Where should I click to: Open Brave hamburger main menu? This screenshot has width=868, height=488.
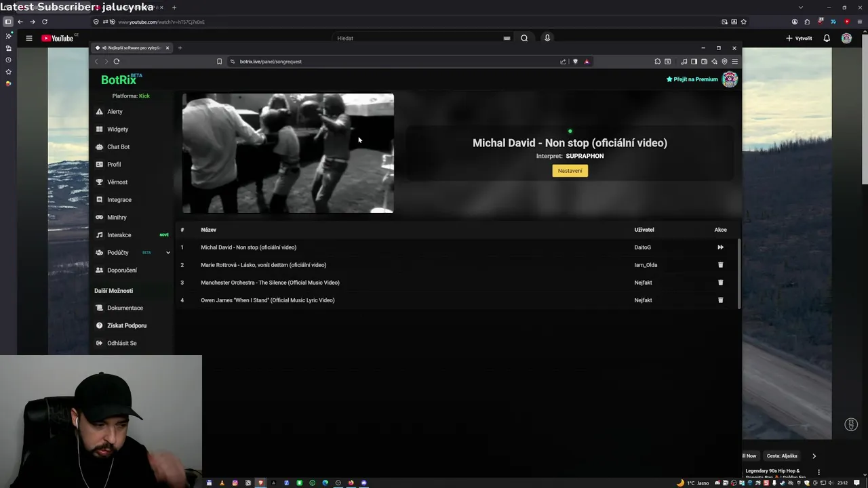coord(734,62)
